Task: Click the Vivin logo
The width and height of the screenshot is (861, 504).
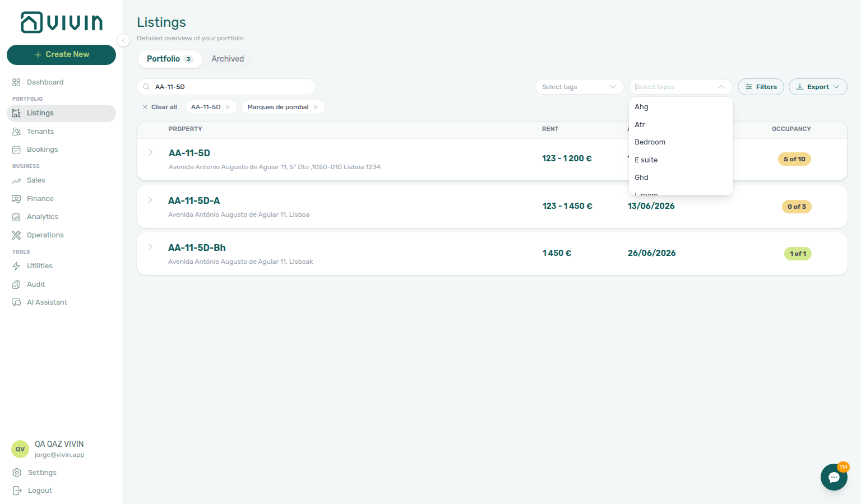Action: click(62, 22)
